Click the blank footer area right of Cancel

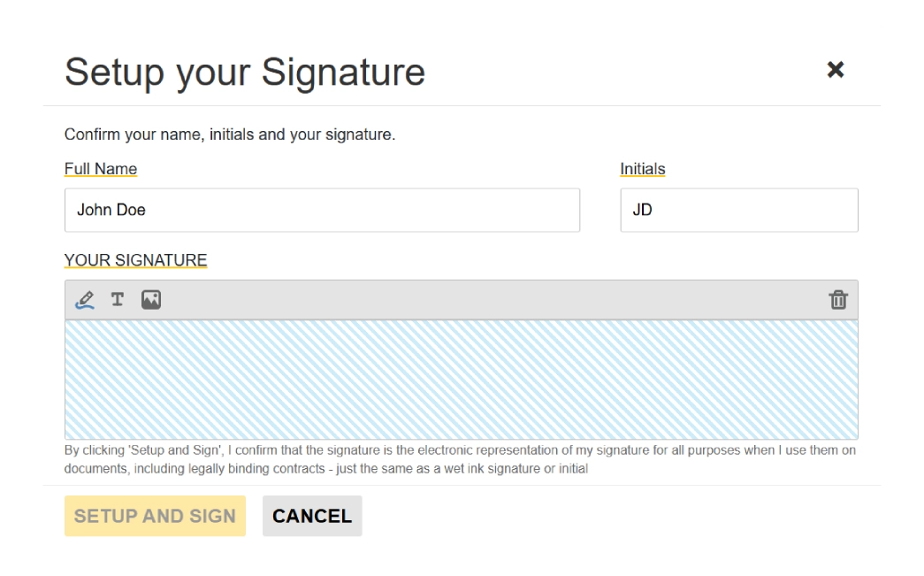click(619, 516)
